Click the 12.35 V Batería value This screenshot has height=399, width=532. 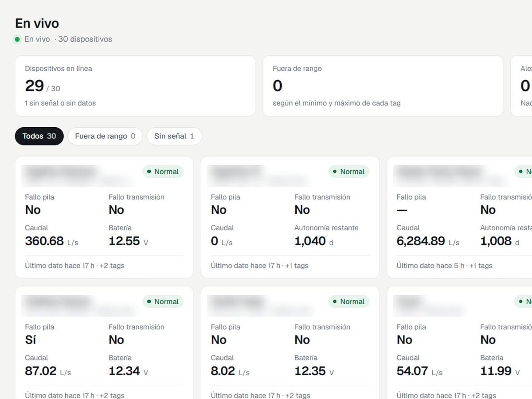click(314, 371)
